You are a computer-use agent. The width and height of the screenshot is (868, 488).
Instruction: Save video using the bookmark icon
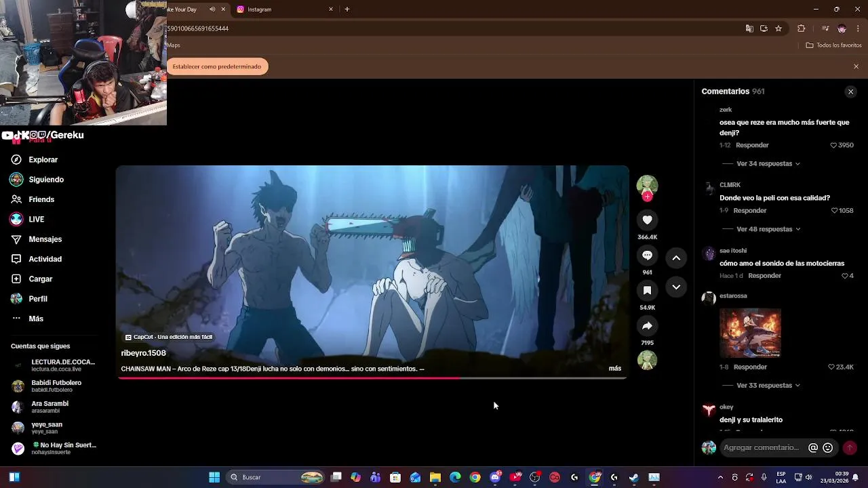[647, 291]
